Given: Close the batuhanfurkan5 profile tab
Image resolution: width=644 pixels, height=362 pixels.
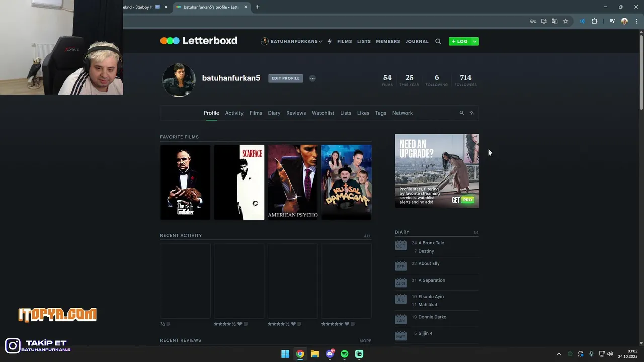Looking at the screenshot, I should [x=246, y=7].
